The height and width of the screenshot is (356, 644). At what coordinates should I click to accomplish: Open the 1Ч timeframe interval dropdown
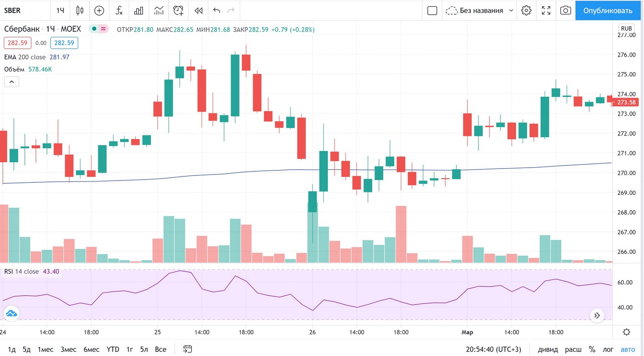[60, 10]
